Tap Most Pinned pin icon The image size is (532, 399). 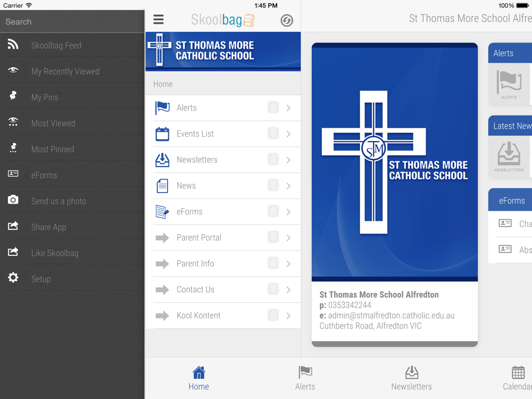point(13,147)
